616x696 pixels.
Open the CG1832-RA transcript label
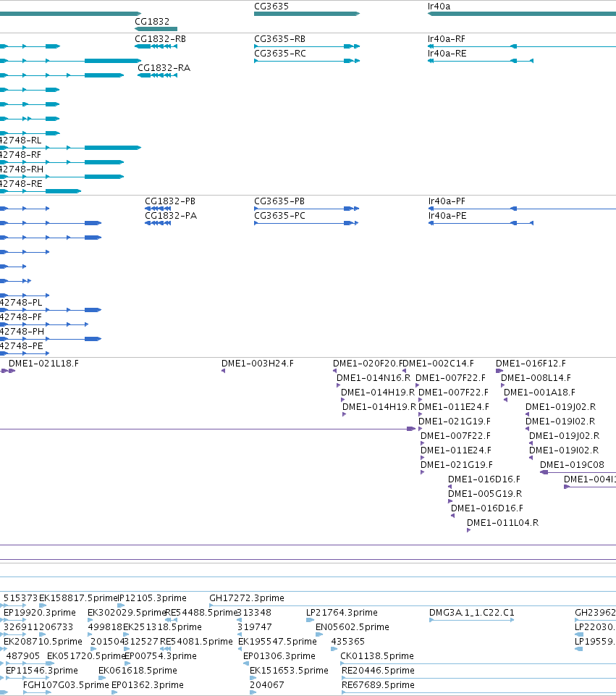pyautogui.click(x=164, y=68)
